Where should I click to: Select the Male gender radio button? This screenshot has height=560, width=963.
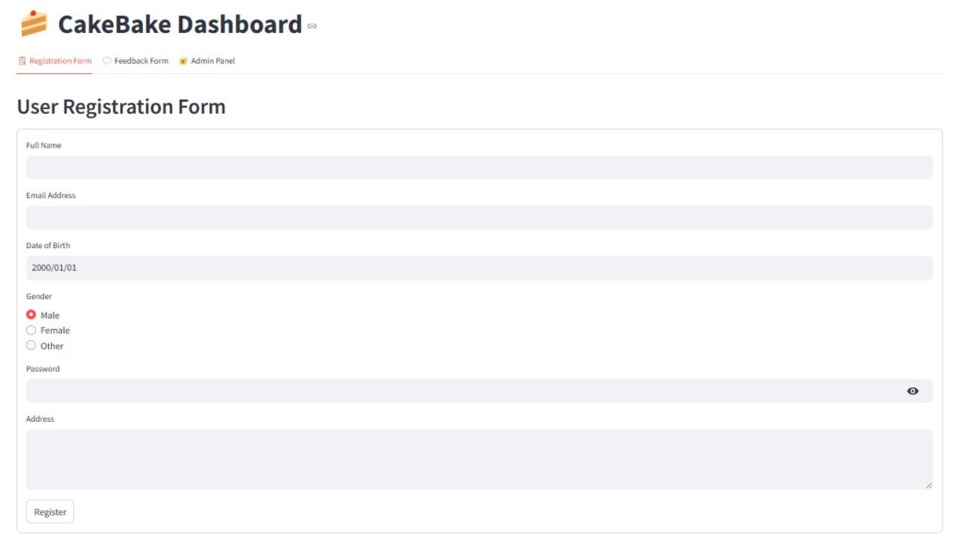(x=31, y=315)
